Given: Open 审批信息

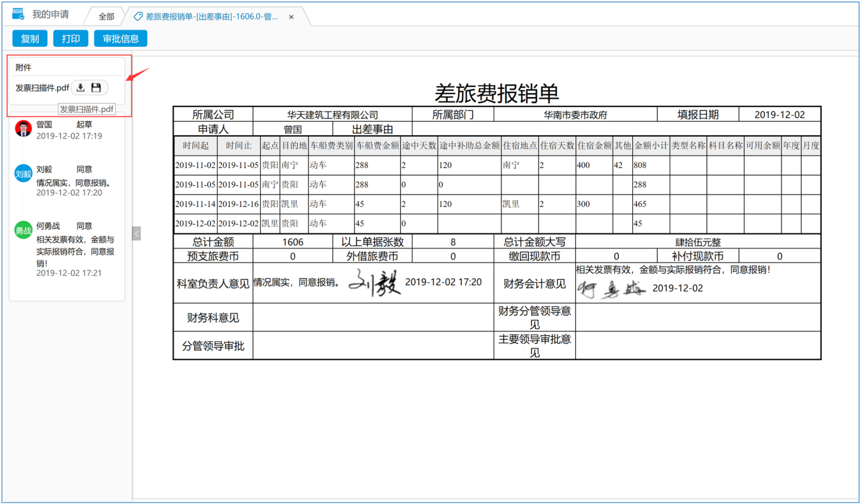Looking at the screenshot, I should (120, 39).
